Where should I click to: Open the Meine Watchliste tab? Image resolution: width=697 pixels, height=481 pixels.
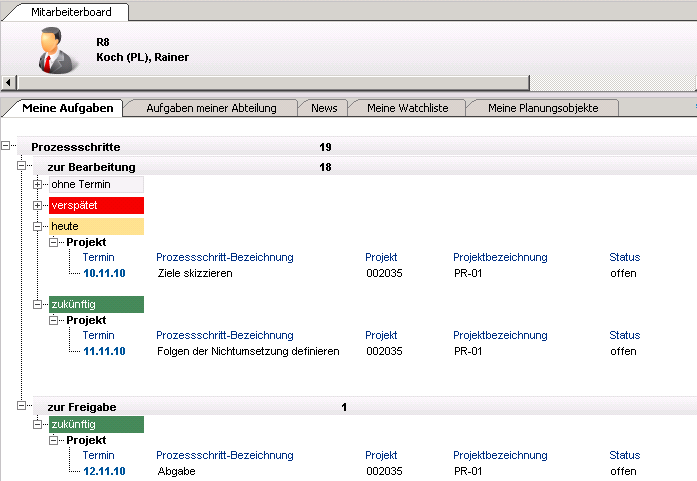coord(407,108)
